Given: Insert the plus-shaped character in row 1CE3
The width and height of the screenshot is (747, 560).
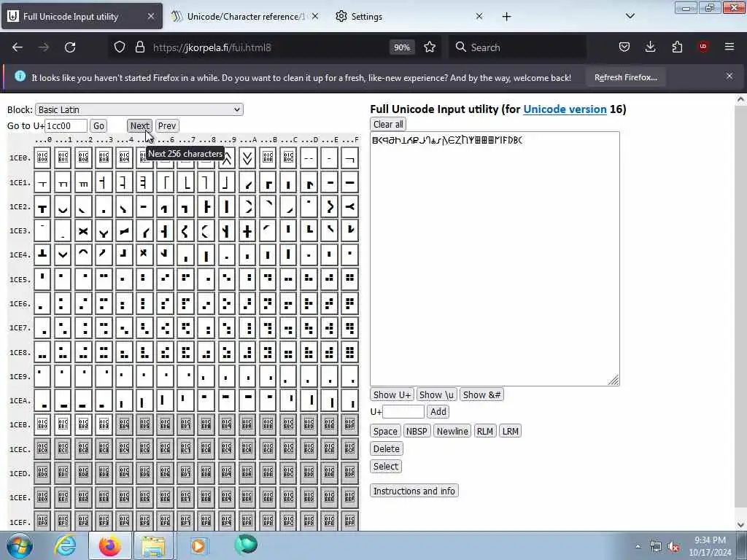Looking at the screenshot, I should pyautogui.click(x=247, y=231).
